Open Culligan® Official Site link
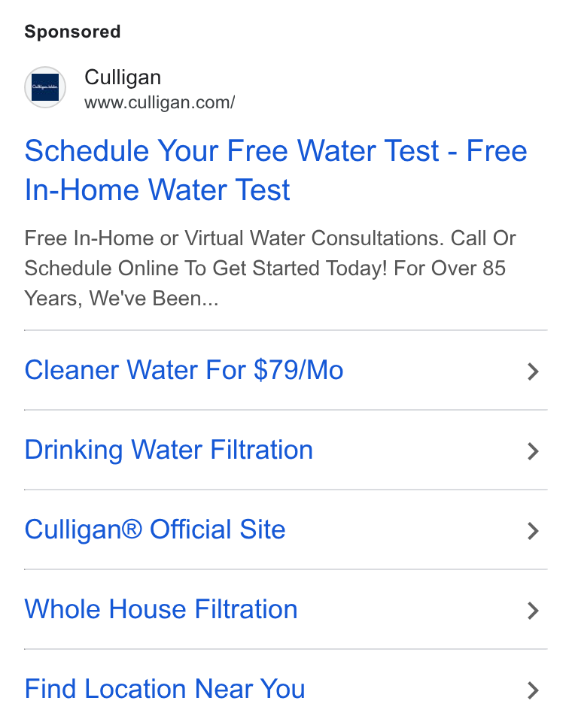This screenshot has width=572, height=728. [155, 529]
